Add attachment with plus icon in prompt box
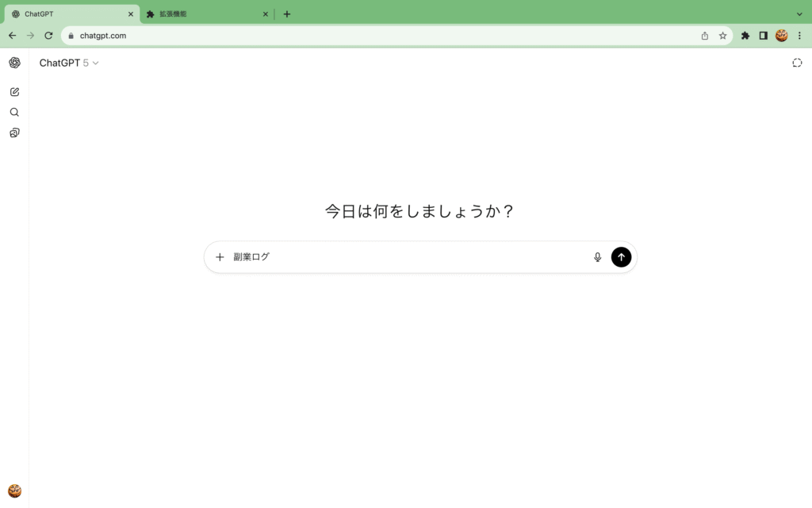The height and width of the screenshot is (508, 812). 220,257
